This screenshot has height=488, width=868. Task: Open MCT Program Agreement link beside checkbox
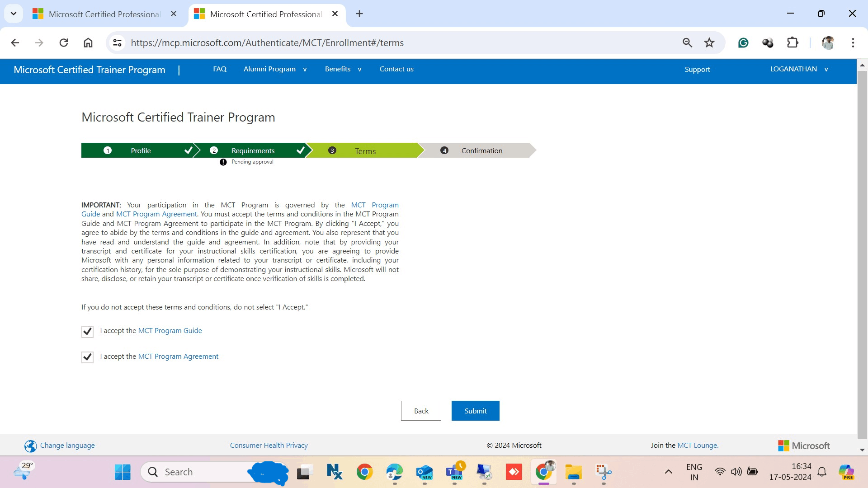(178, 357)
